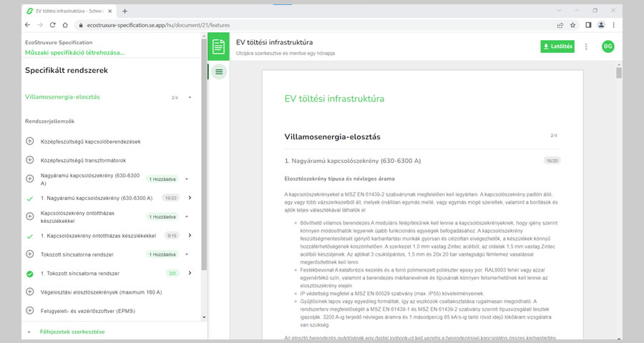644x343 pixels.
Task: Add Végelosztási elosztószekrények with the plus icon
Action: pos(29,292)
